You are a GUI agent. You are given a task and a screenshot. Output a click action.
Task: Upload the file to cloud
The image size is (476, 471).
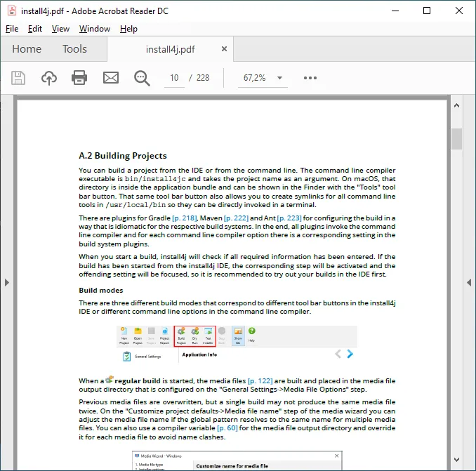click(49, 78)
